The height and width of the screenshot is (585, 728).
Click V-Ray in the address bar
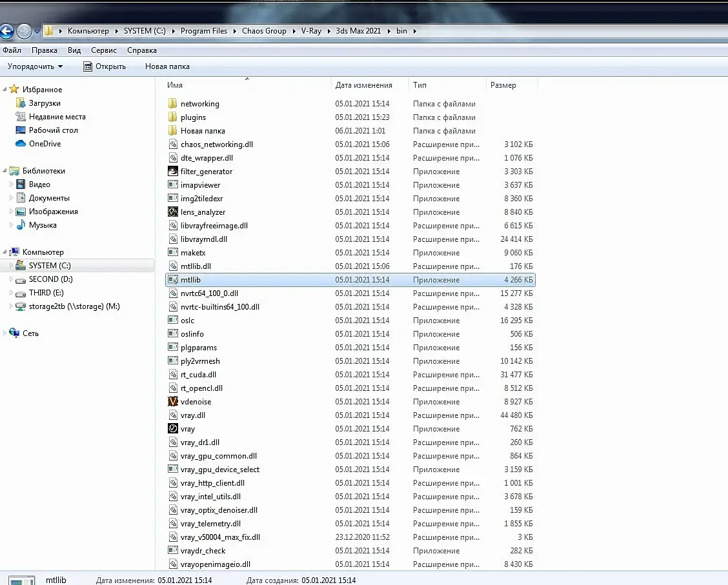(311, 31)
